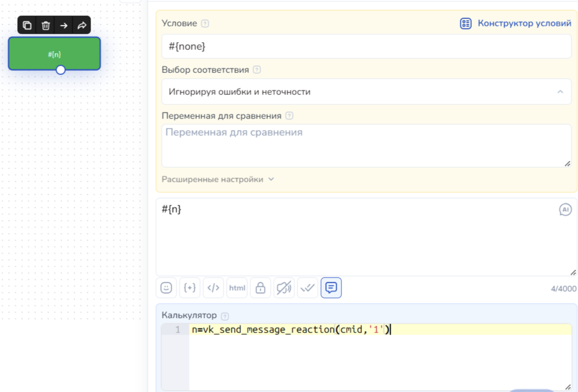Delete block using trash icon

pyautogui.click(x=45, y=25)
